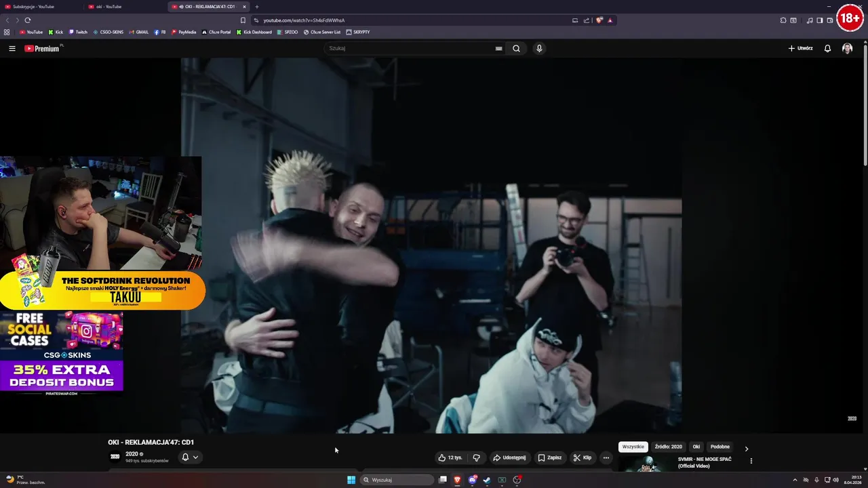Select the Źródło: 2020 chip
Viewport: 868px width, 488px height.
[669, 447]
